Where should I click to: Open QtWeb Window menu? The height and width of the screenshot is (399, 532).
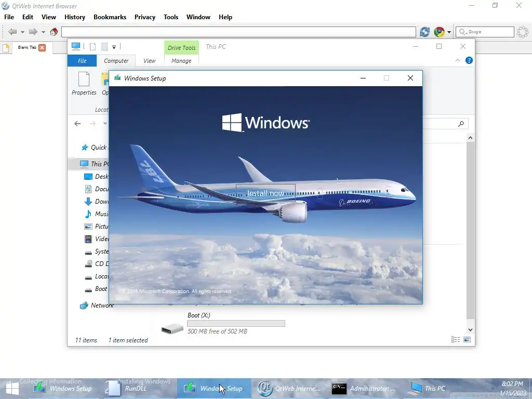[198, 17]
